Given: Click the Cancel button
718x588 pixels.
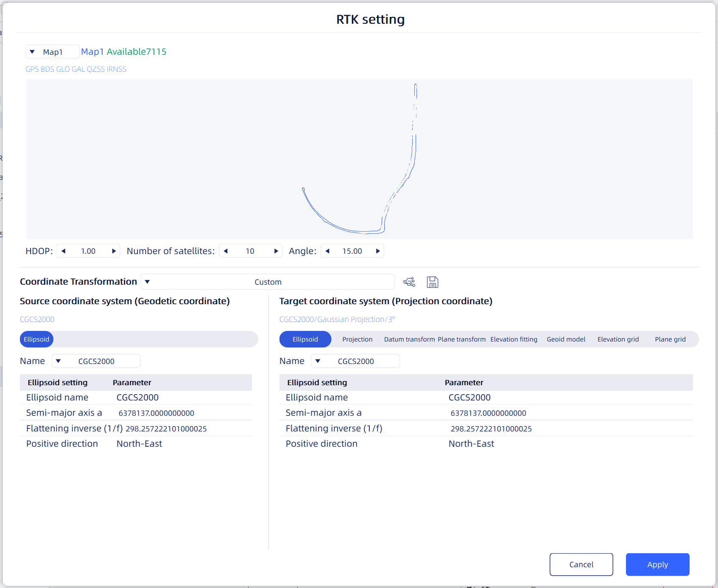Looking at the screenshot, I should click(x=581, y=565).
